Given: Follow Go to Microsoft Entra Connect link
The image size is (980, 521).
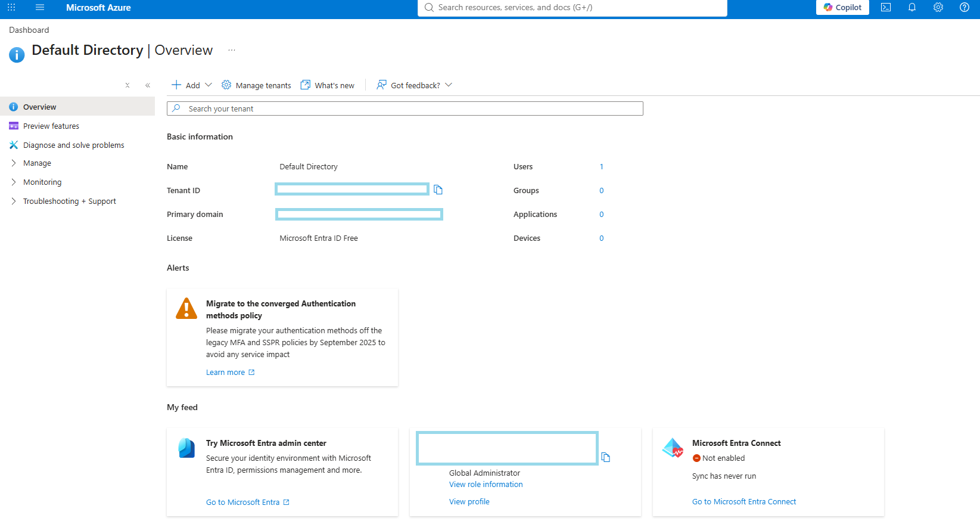Looking at the screenshot, I should [x=744, y=501].
